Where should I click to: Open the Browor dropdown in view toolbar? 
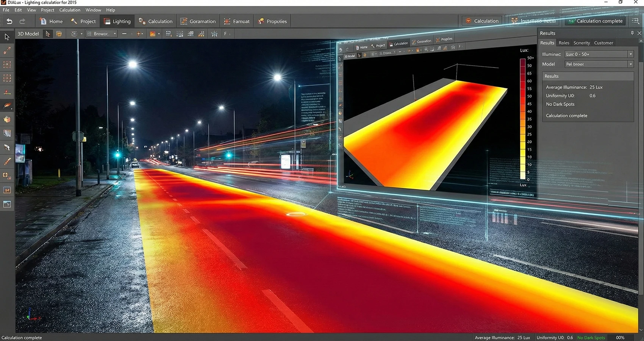(101, 34)
